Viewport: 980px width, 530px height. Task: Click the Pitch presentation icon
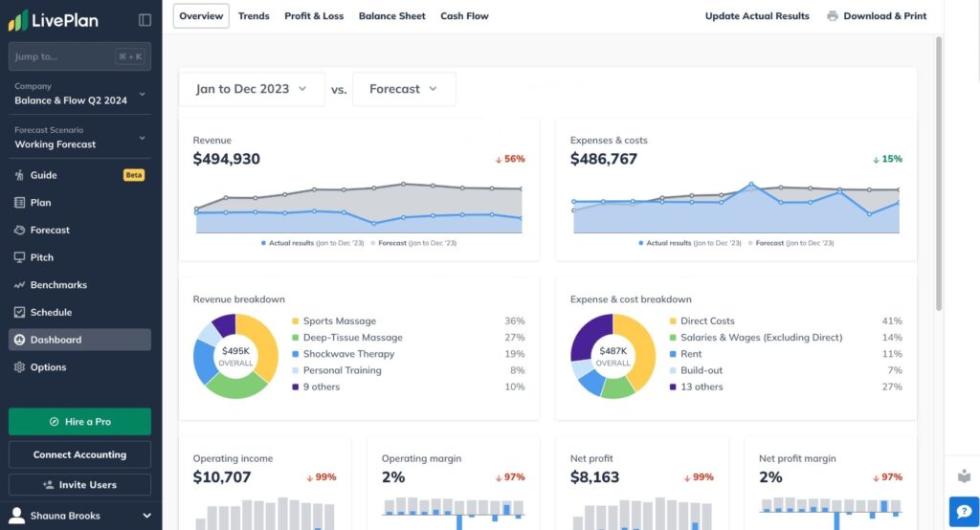(20, 257)
